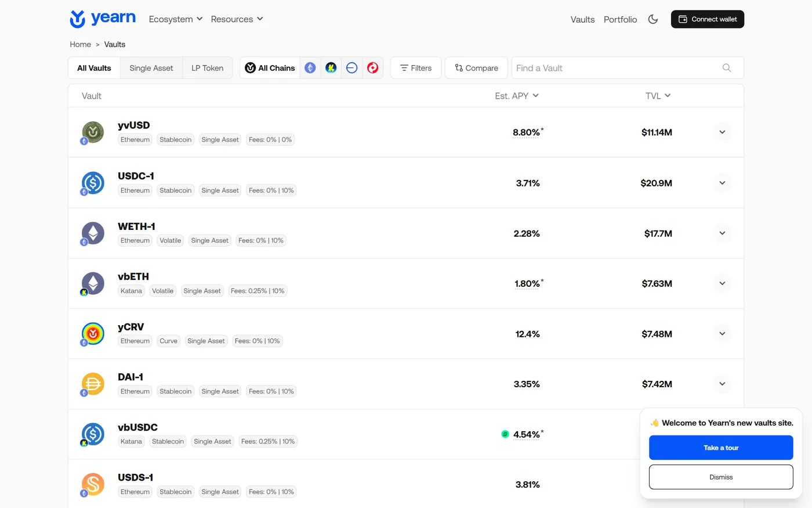Click the 1.80% APY value
Image resolution: width=812 pixels, height=508 pixels.
[x=527, y=284]
